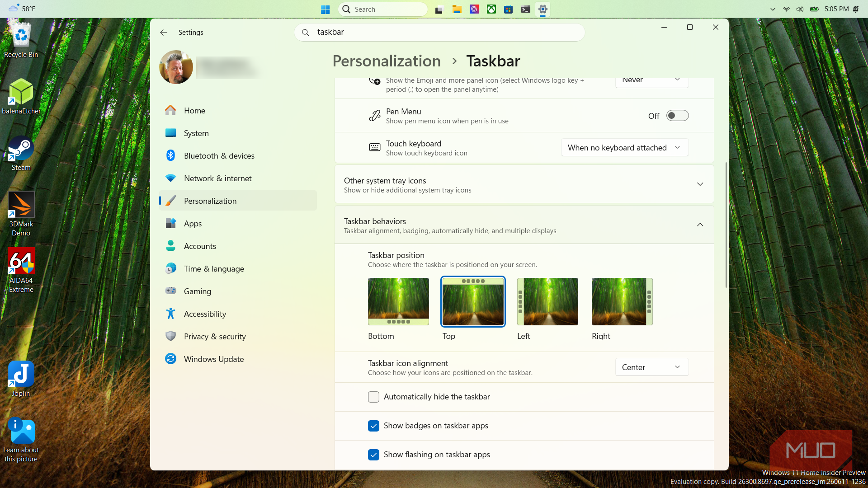Click Learn about this picture icon
Screen dimensions: 868x488
[x=21, y=440]
